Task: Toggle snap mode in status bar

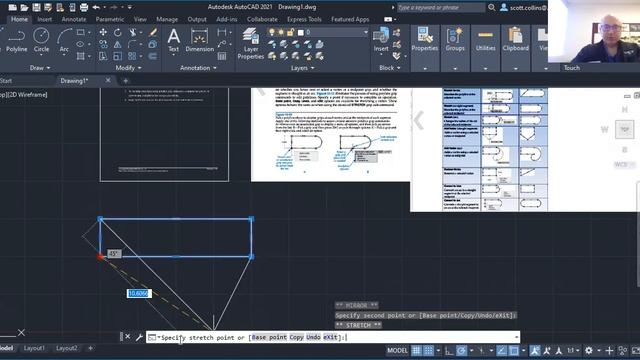Action: click(x=429, y=350)
